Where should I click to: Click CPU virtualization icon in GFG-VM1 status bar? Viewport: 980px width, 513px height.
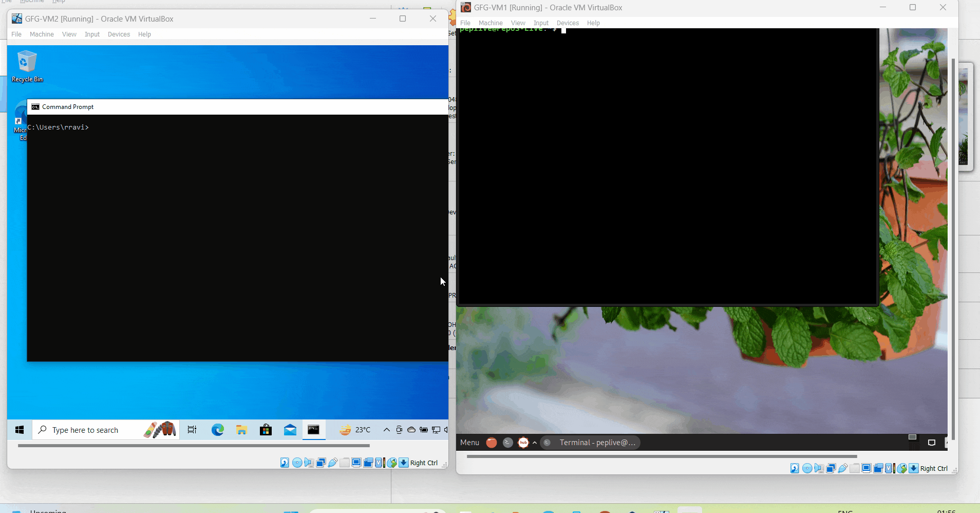click(890, 468)
